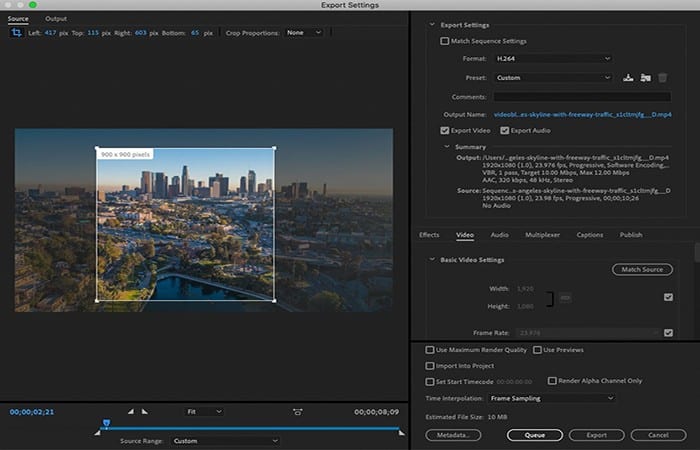Open the Captions tab

(590, 235)
